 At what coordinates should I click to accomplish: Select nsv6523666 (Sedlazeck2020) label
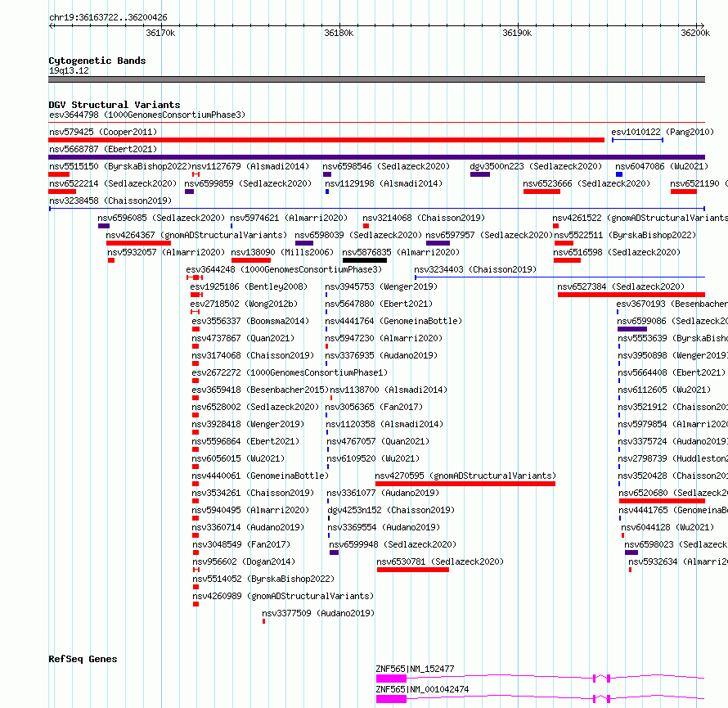pyautogui.click(x=586, y=183)
